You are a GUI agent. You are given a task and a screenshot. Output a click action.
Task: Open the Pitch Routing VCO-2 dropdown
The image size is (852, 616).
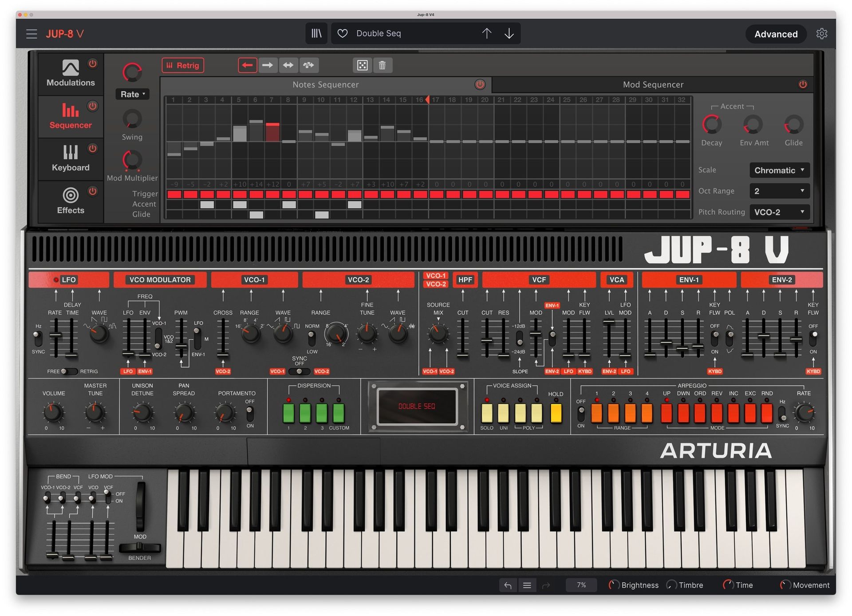click(x=779, y=212)
